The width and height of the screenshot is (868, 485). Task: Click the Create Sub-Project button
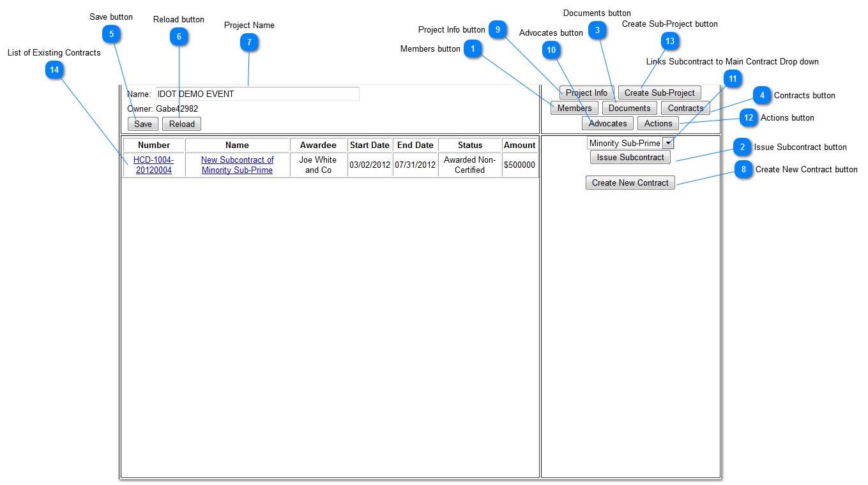coord(660,93)
